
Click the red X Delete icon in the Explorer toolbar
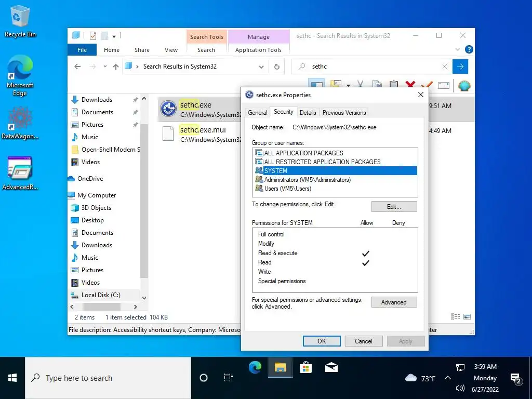410,85
